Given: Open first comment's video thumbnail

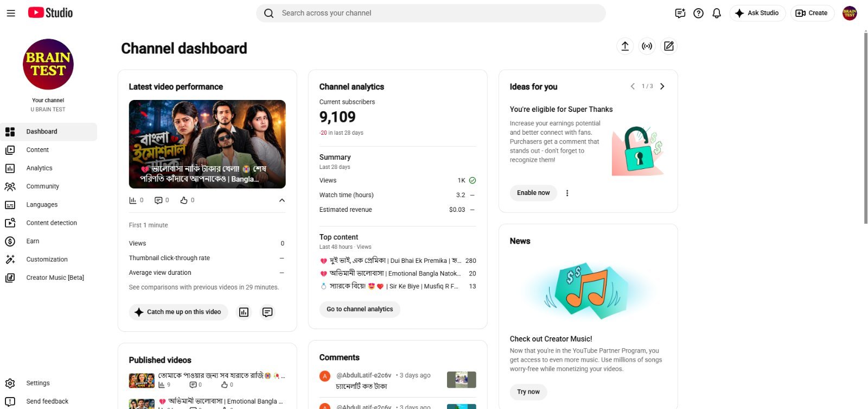Looking at the screenshot, I should click(462, 380).
